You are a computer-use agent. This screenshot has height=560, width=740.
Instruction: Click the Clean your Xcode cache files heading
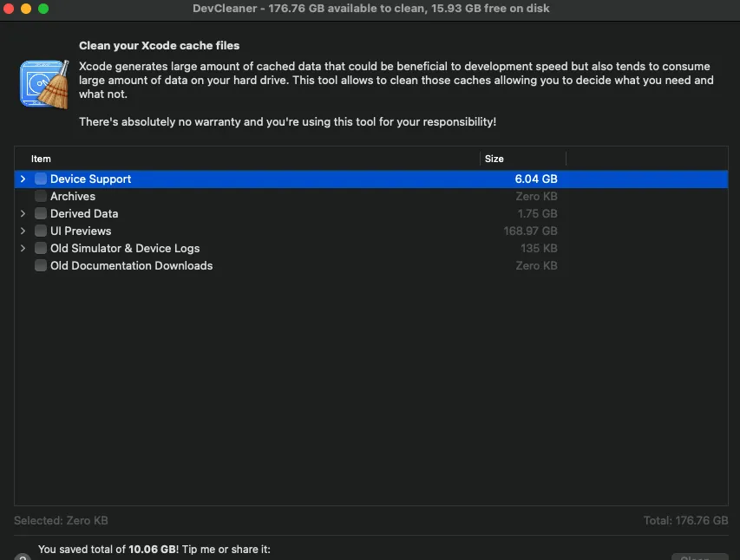(159, 46)
